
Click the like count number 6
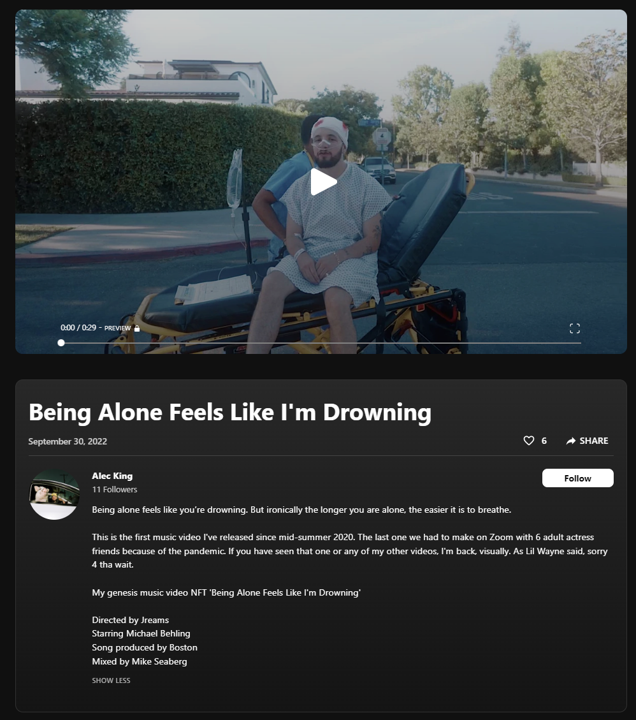(x=544, y=441)
